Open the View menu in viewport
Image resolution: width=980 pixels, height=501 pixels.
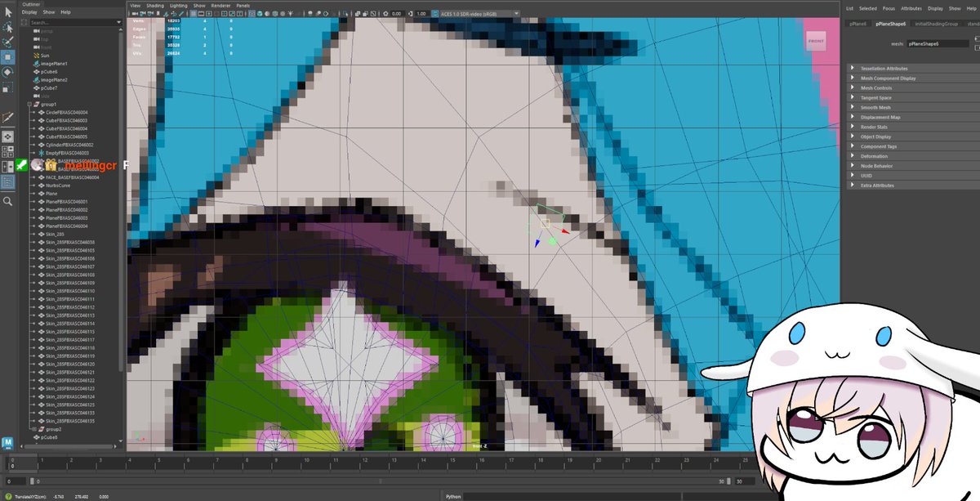[x=136, y=6]
